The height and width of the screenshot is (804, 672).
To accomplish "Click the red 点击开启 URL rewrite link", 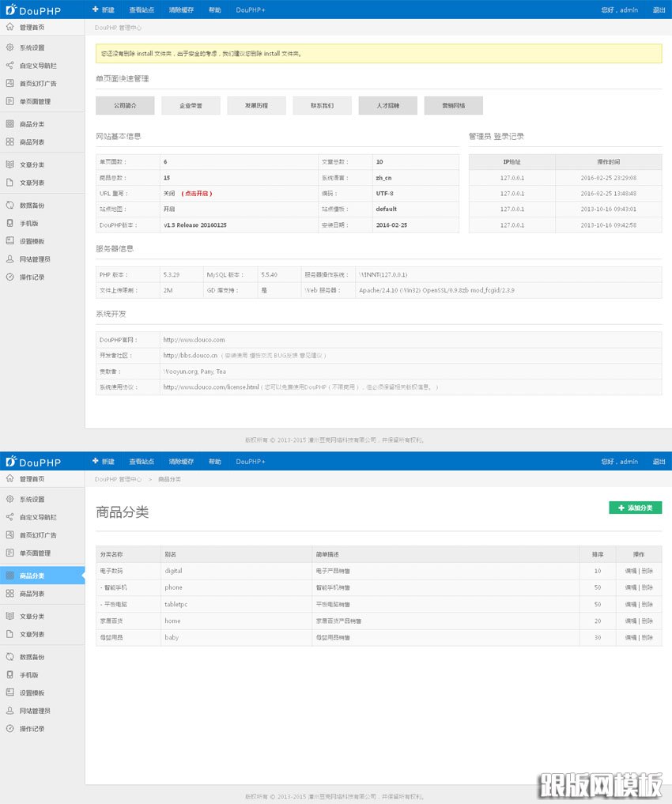I will 197,194.
